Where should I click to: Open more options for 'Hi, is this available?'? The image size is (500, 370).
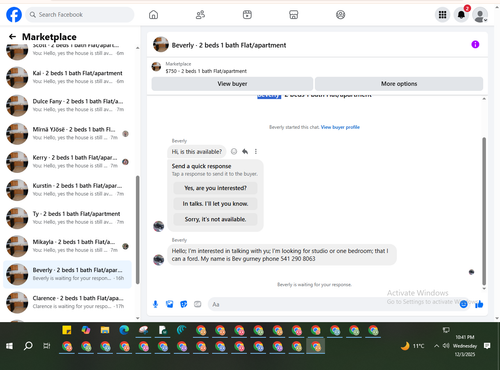(256, 152)
